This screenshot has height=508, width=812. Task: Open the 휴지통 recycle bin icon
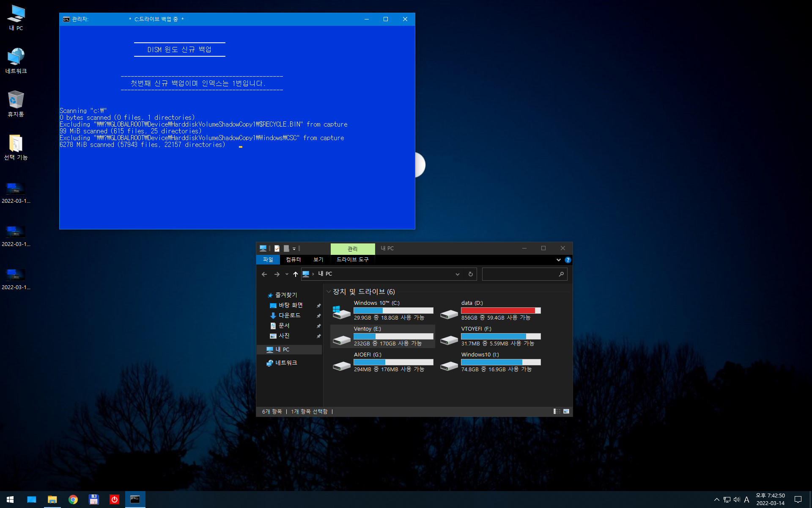pyautogui.click(x=16, y=104)
